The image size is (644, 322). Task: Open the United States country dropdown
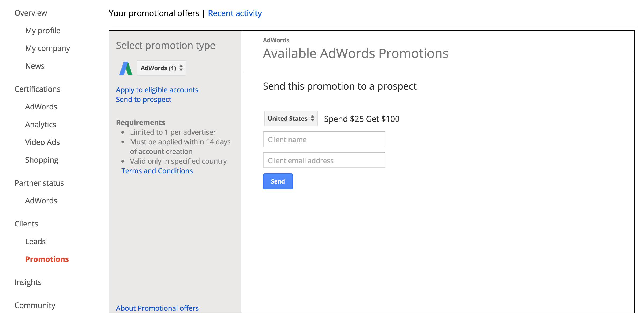(x=291, y=119)
